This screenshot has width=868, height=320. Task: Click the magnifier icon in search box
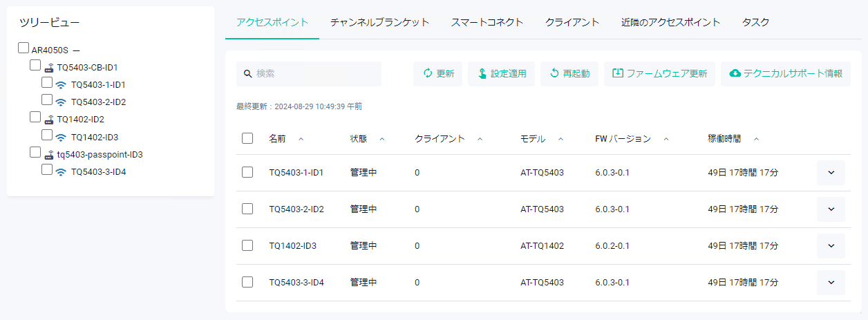coord(247,74)
